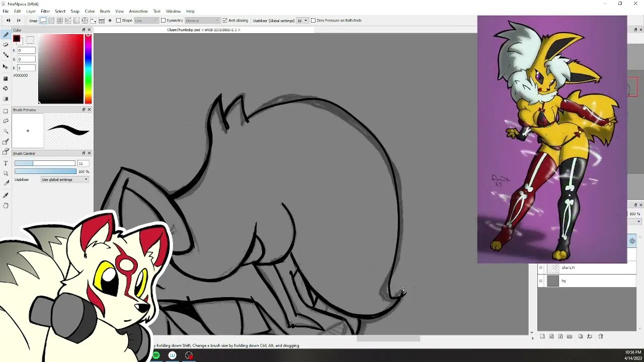Hide the sketch layer
The image size is (644, 362).
point(541,267)
